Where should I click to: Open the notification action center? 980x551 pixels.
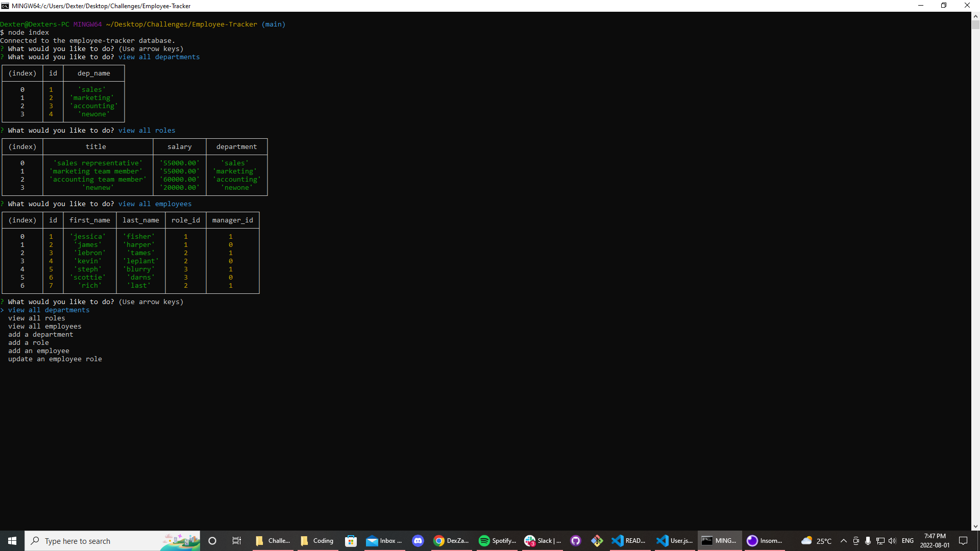[963, 541]
